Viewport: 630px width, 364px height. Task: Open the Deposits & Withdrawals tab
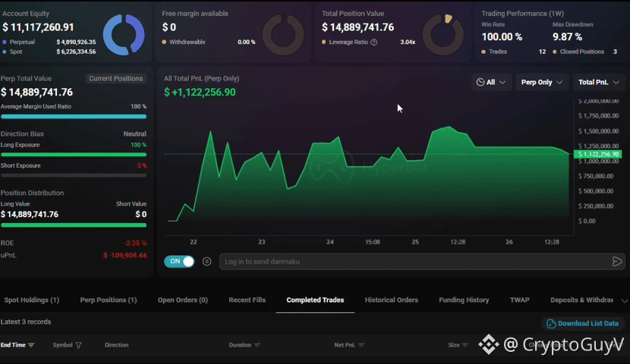click(x=581, y=300)
